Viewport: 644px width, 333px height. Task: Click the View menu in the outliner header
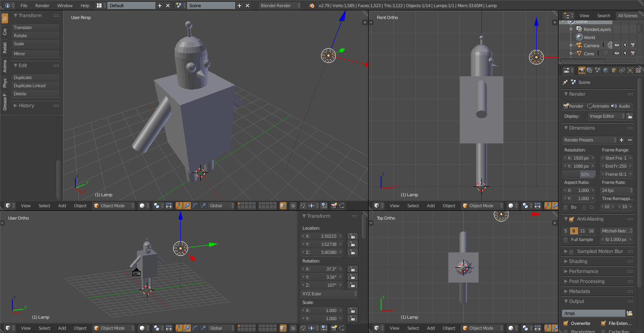click(584, 15)
